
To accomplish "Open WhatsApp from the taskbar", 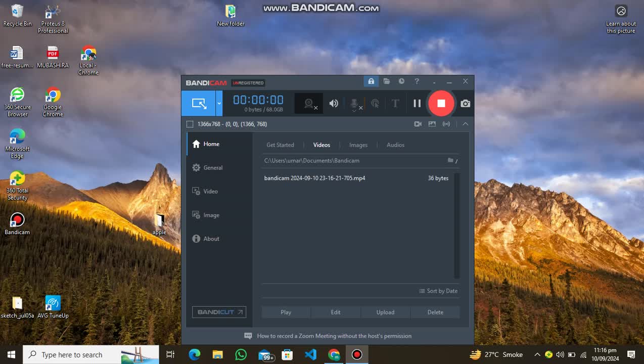I will 241,355.
